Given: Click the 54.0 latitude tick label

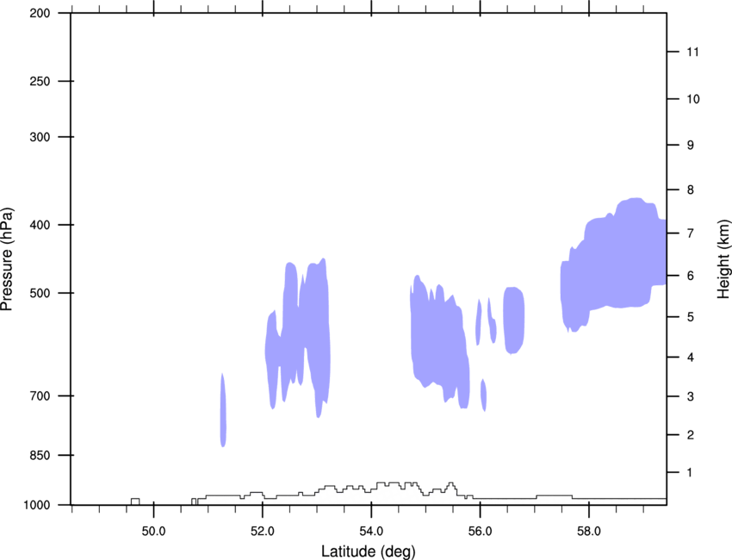Looking at the screenshot, I should pyautogui.click(x=371, y=532).
